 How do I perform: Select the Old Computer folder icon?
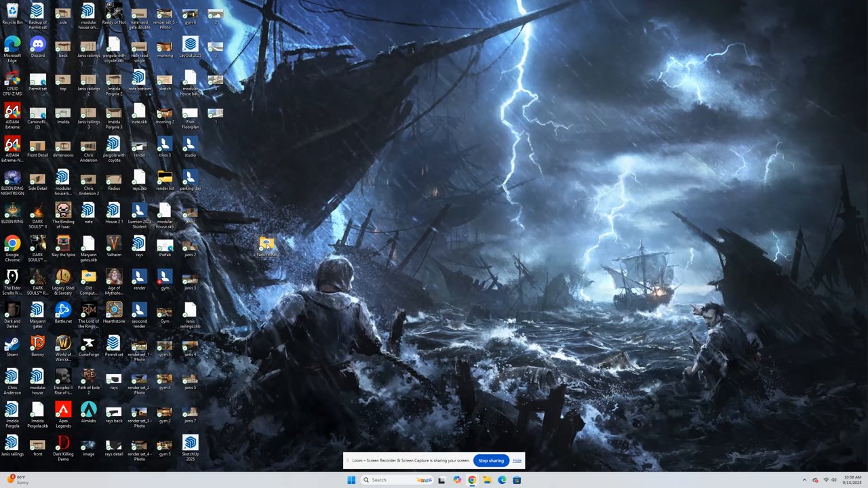(x=88, y=283)
